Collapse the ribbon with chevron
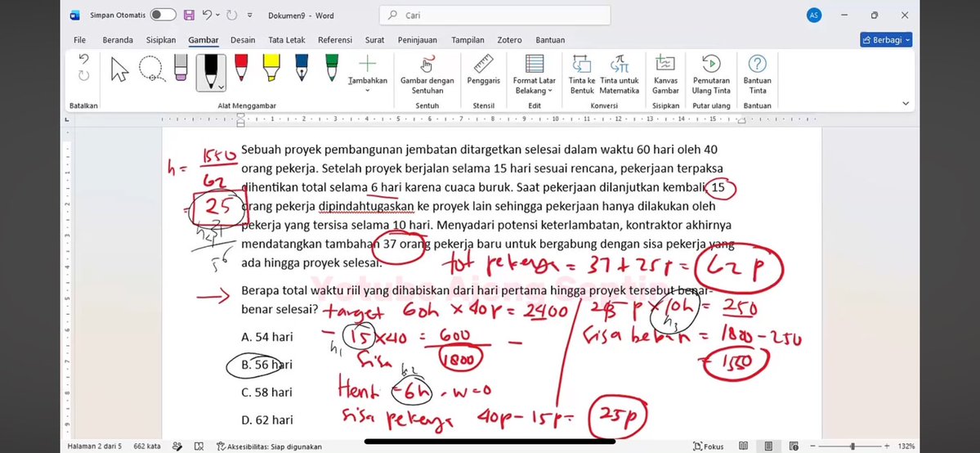 pyautogui.click(x=906, y=104)
